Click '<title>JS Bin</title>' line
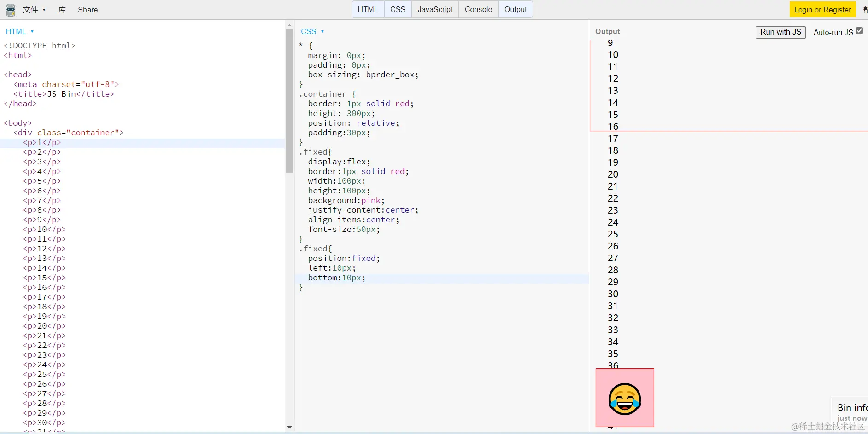Image resolution: width=868 pixels, height=434 pixels. (x=64, y=94)
